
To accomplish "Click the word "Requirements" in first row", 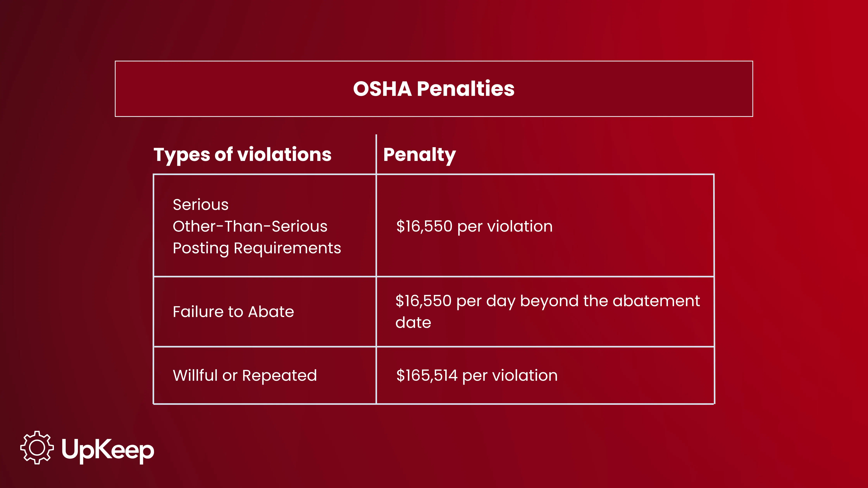I will click(x=287, y=248).
